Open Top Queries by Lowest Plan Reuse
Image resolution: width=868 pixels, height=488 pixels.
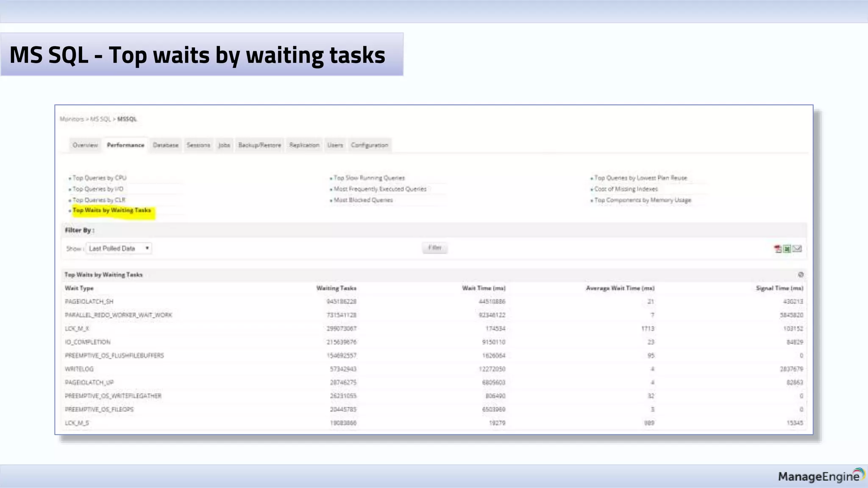(x=641, y=178)
